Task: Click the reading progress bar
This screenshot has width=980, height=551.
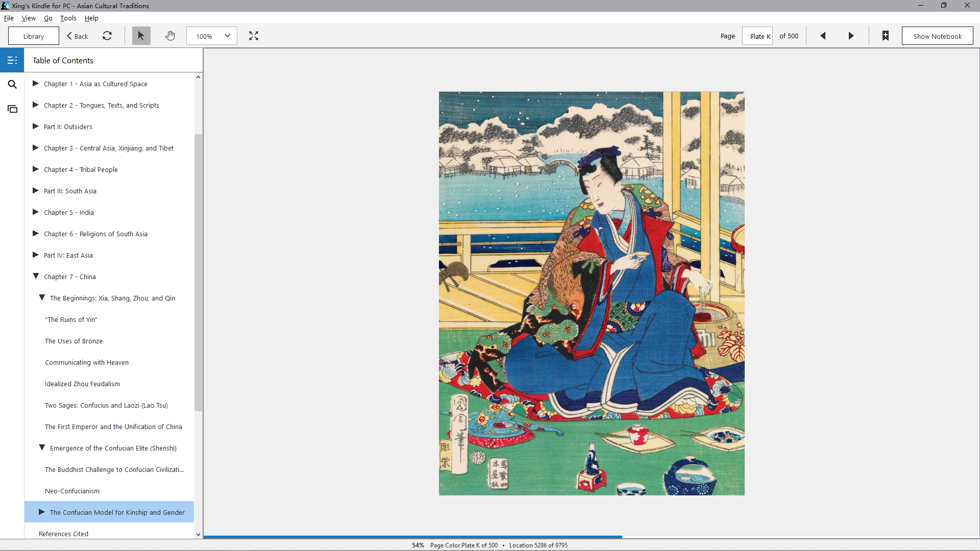Action: (x=591, y=537)
